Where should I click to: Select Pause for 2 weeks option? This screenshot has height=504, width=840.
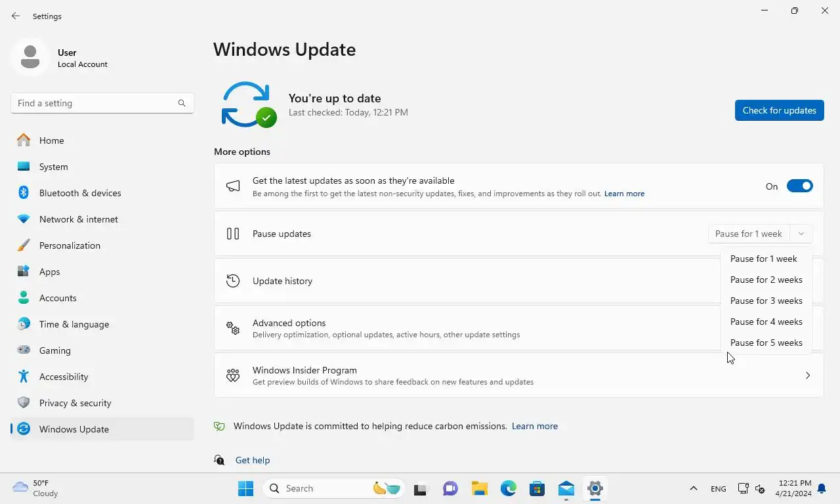[766, 280]
